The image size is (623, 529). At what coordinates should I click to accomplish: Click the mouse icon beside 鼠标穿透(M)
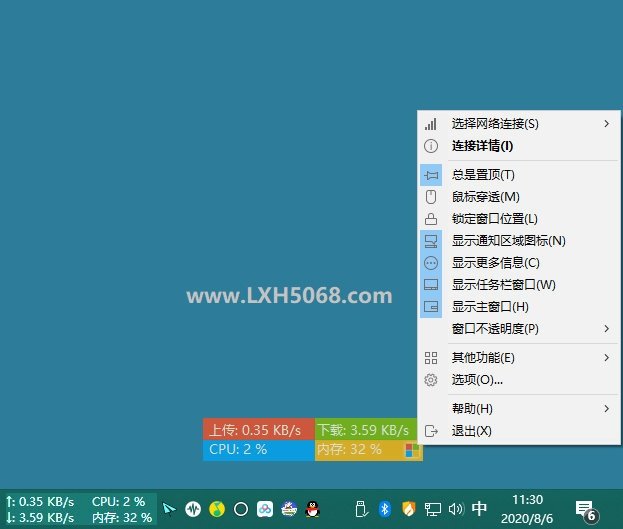pos(431,197)
